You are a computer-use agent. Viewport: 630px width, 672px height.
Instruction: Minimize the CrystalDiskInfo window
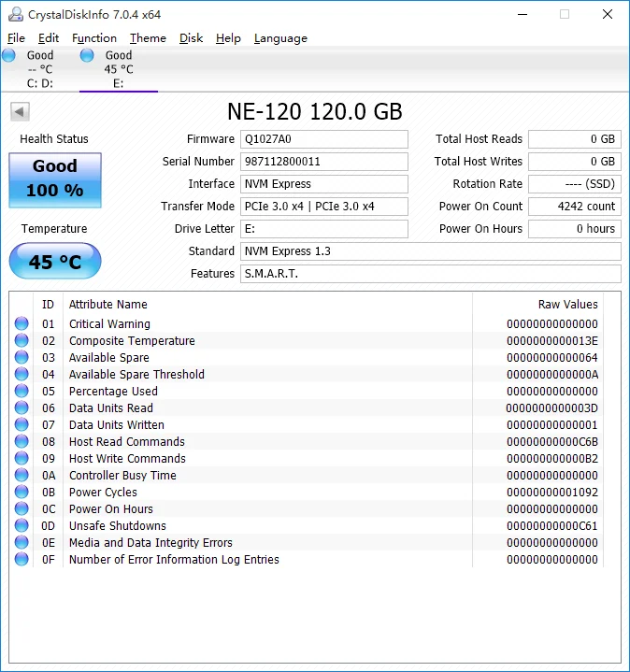(x=523, y=14)
